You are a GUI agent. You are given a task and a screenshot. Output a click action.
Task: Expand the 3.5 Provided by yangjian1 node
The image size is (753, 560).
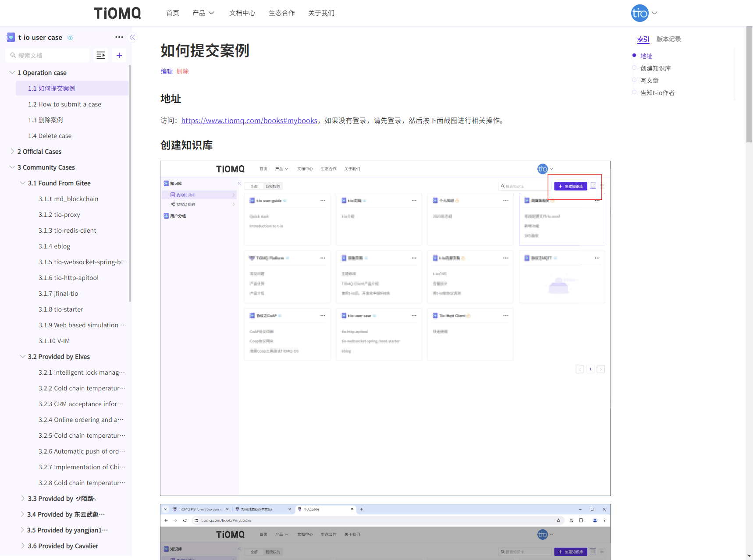[22, 530]
